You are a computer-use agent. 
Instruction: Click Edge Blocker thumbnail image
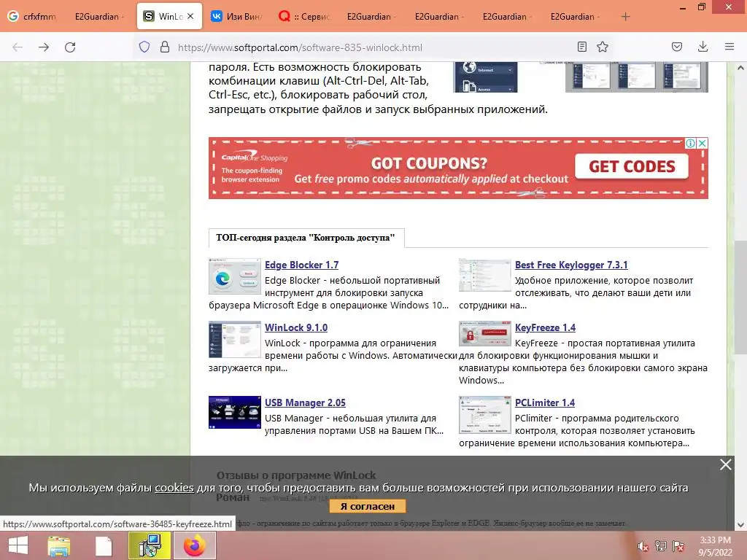(235, 276)
